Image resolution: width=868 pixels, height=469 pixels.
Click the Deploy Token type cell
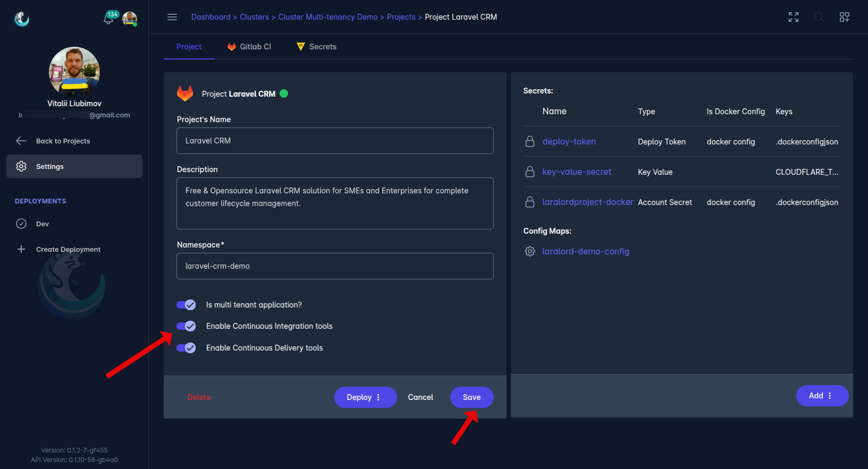[x=662, y=142]
